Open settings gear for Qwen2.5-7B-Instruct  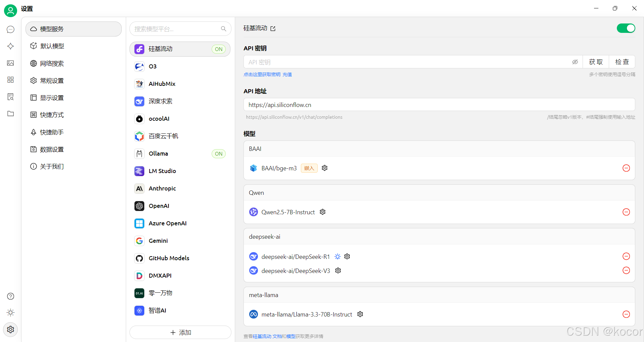[323, 212]
